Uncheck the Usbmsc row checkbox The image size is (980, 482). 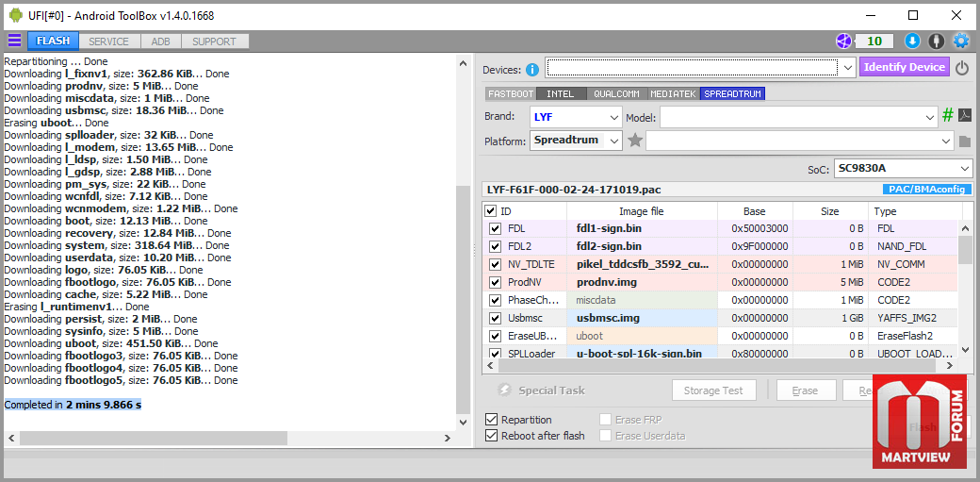496,319
